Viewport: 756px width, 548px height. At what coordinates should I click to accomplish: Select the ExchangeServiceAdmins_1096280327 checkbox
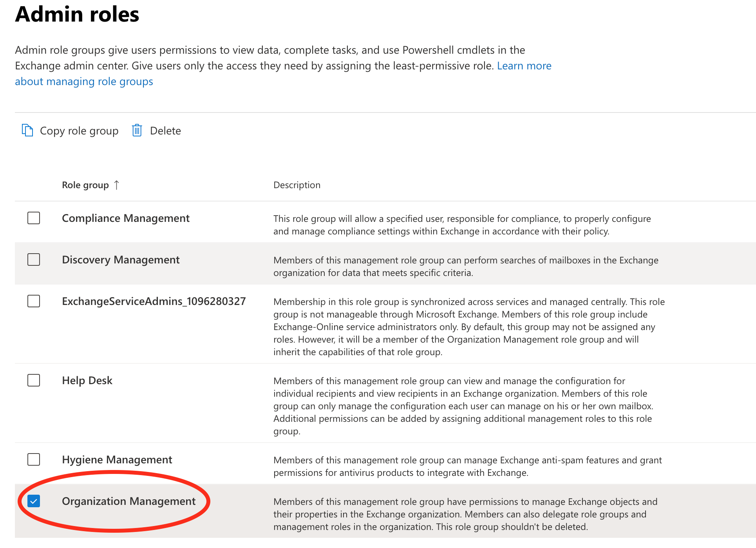[34, 301]
